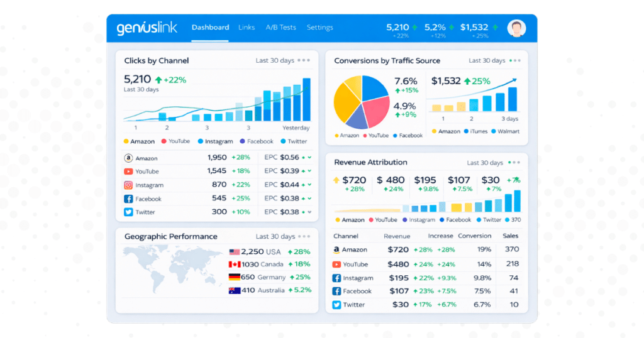Image resolution: width=644 pixels, height=338 pixels.
Task: Click YouTube icon in clicks list
Action: click(x=128, y=172)
